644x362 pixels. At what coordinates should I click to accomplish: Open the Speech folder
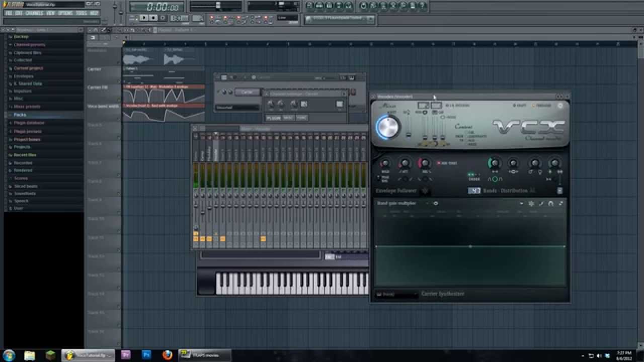click(21, 201)
